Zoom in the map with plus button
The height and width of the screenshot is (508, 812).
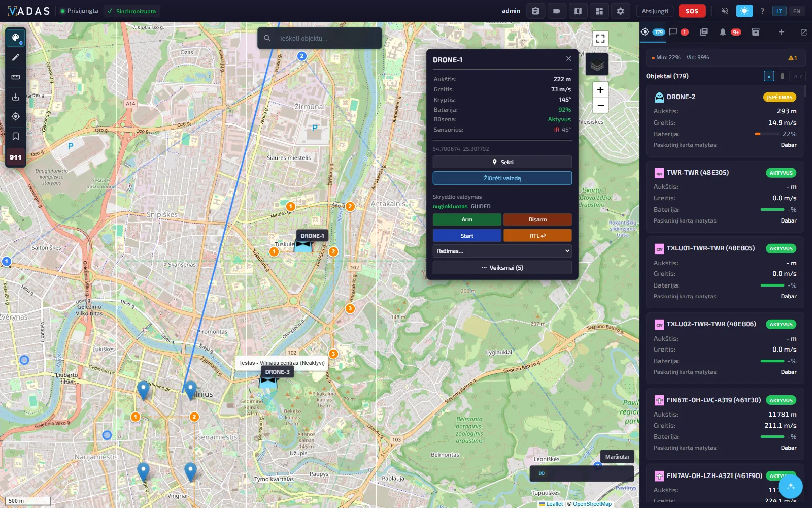tap(600, 90)
